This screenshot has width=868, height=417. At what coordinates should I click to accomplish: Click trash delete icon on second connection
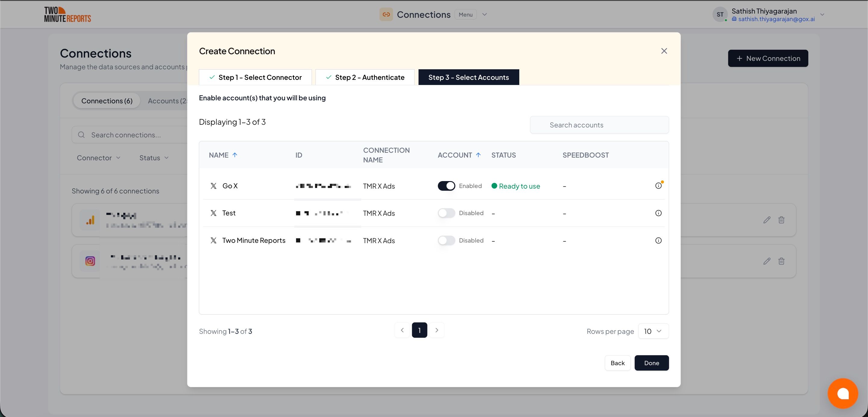click(781, 261)
